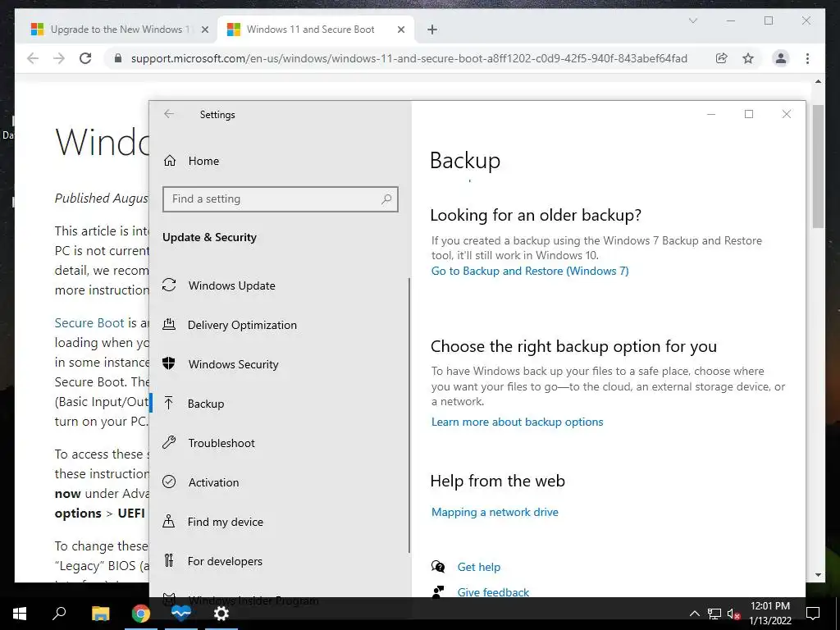840x630 pixels.
Task: Close the Windows 11 and Secure Boot tab
Action: coord(400,30)
